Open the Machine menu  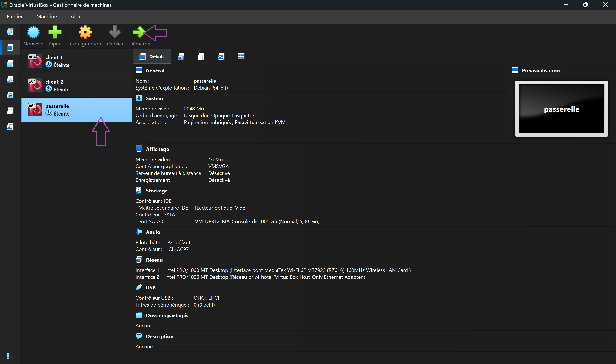pyautogui.click(x=46, y=16)
